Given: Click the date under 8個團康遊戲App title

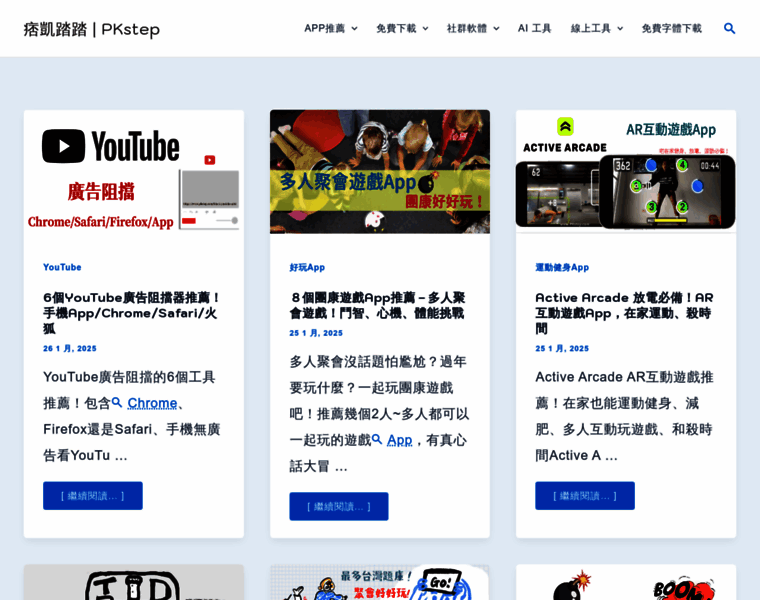Looking at the screenshot, I should pyautogui.click(x=316, y=333).
